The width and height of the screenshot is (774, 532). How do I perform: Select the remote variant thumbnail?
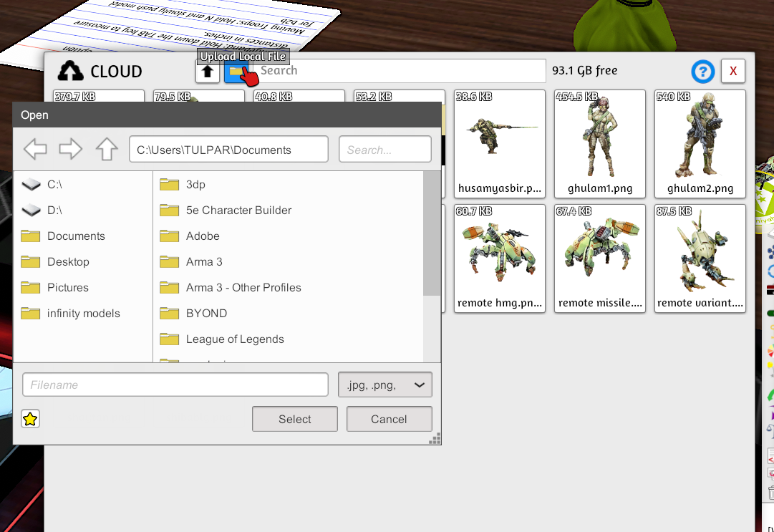700,258
